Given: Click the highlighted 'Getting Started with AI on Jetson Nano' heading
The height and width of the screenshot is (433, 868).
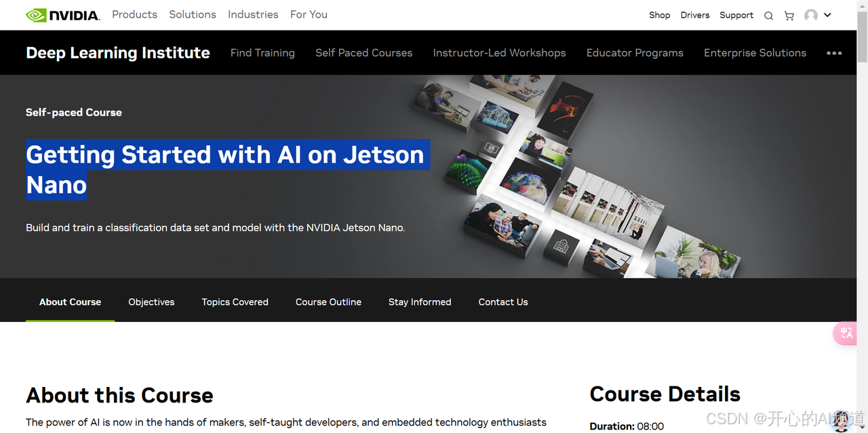Looking at the screenshot, I should [x=228, y=169].
